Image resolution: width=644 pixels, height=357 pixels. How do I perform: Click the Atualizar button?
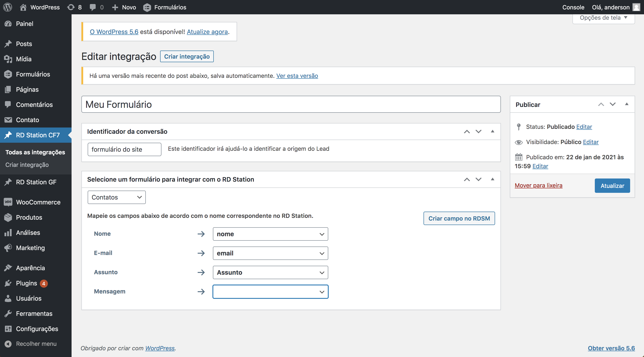[x=612, y=185]
